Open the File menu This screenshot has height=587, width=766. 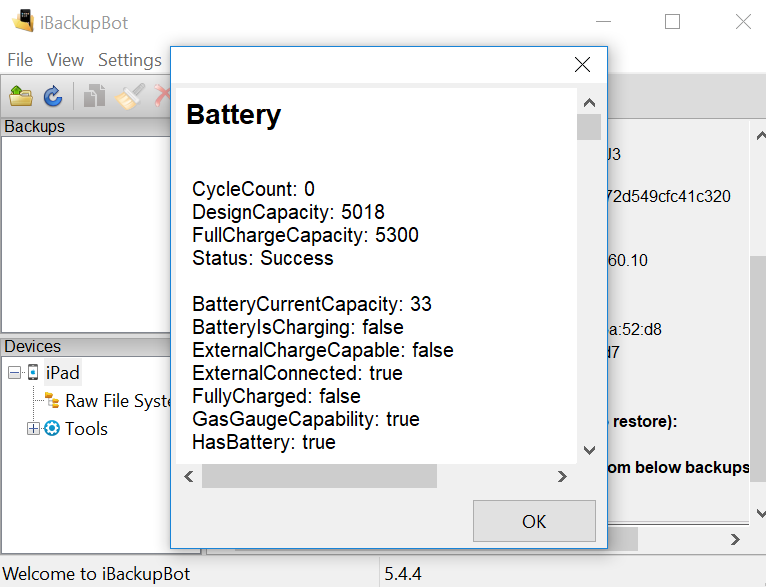coord(20,60)
